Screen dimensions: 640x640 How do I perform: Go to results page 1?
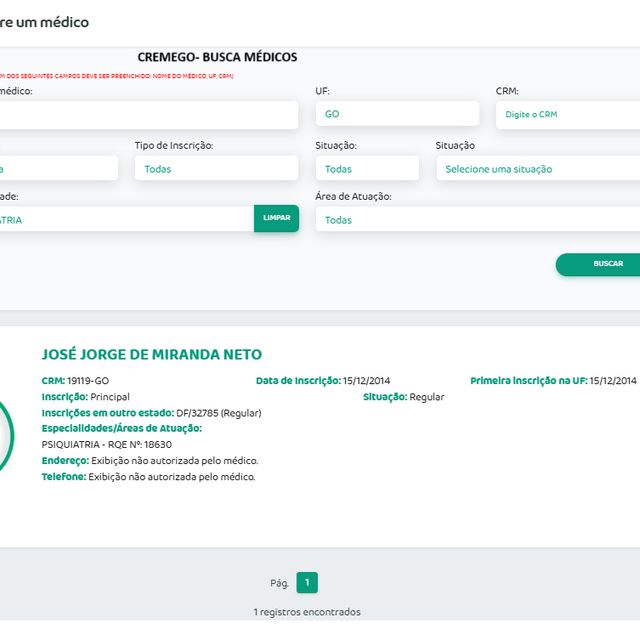coord(307,582)
